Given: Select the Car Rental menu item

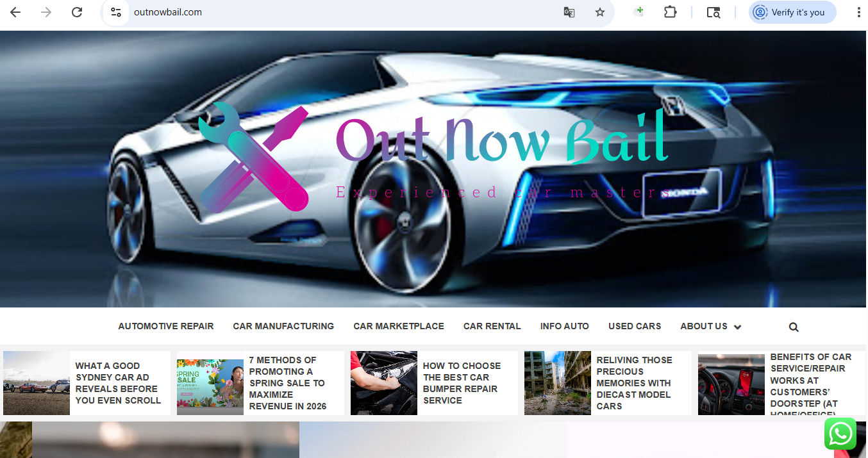Looking at the screenshot, I should pyautogui.click(x=492, y=326).
